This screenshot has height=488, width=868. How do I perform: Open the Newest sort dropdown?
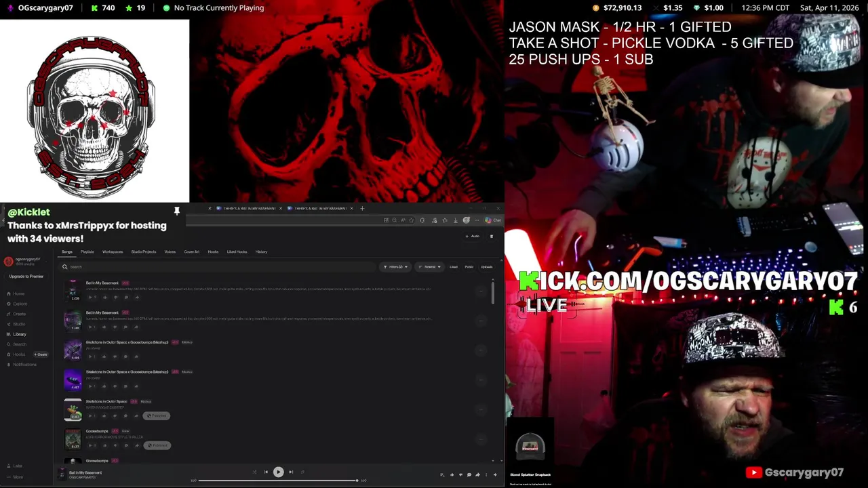[x=429, y=266]
